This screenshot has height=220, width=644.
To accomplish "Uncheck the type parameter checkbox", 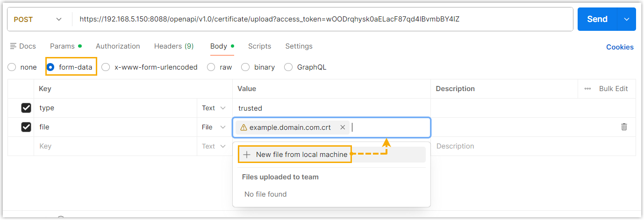I will [26, 108].
